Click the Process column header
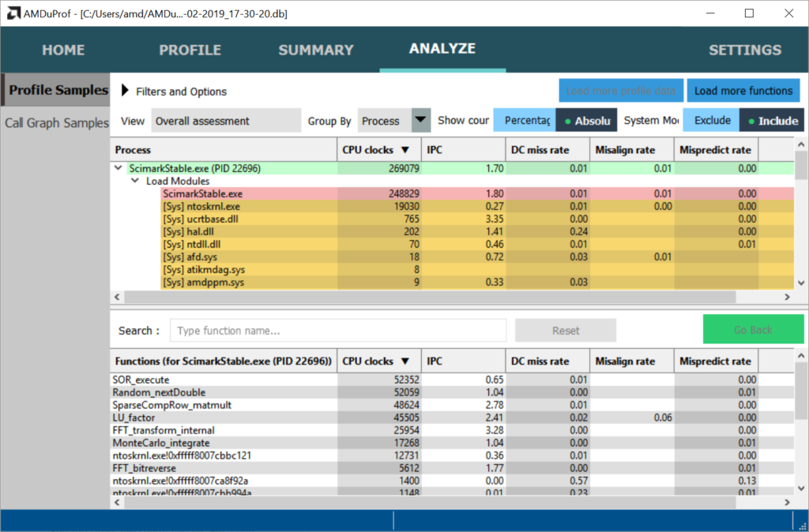 coord(224,150)
